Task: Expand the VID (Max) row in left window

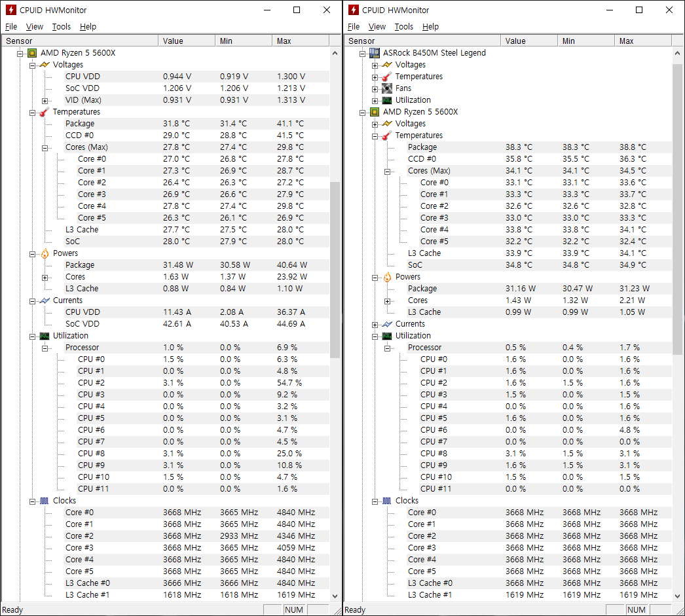Action: coord(45,101)
